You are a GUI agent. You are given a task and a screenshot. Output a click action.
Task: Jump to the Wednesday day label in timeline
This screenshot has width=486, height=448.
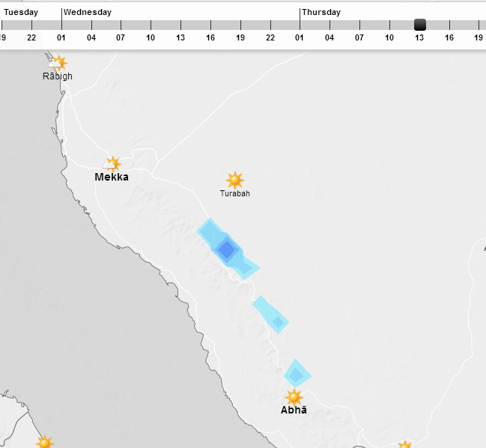88,13
